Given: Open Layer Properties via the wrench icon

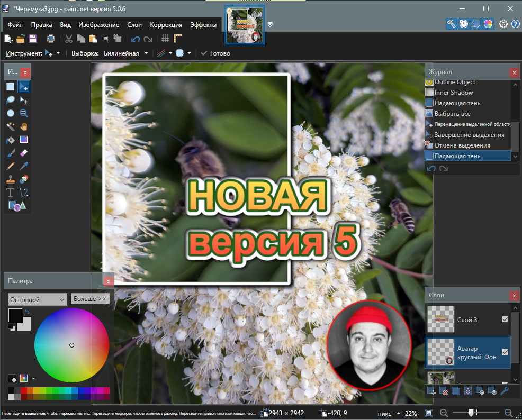Looking at the screenshot, I should [505, 391].
